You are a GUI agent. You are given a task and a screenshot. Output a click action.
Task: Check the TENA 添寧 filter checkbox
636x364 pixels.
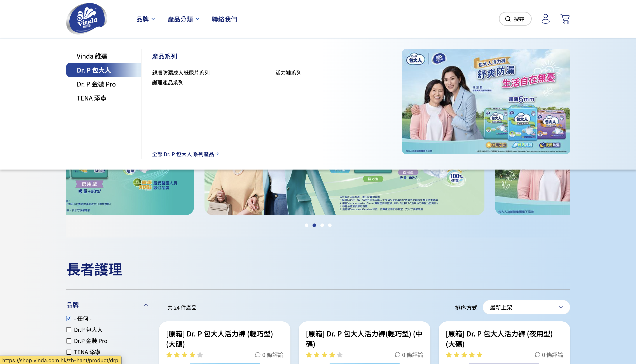[x=68, y=352]
